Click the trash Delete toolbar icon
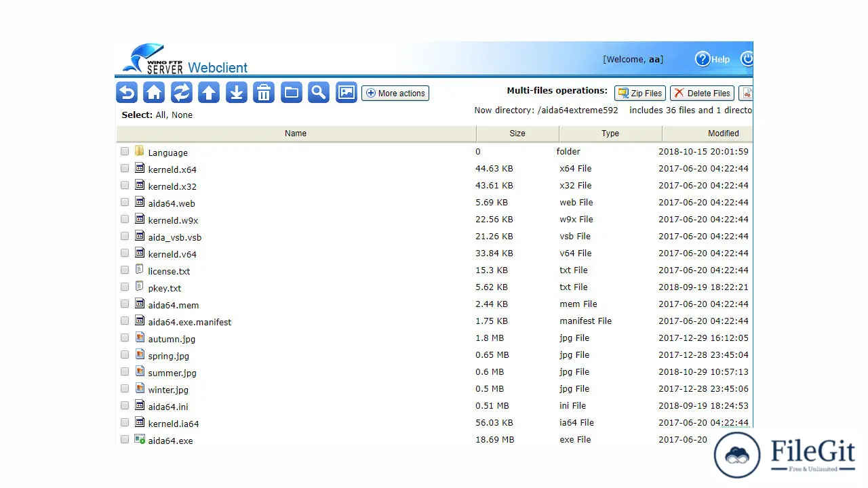 [264, 92]
